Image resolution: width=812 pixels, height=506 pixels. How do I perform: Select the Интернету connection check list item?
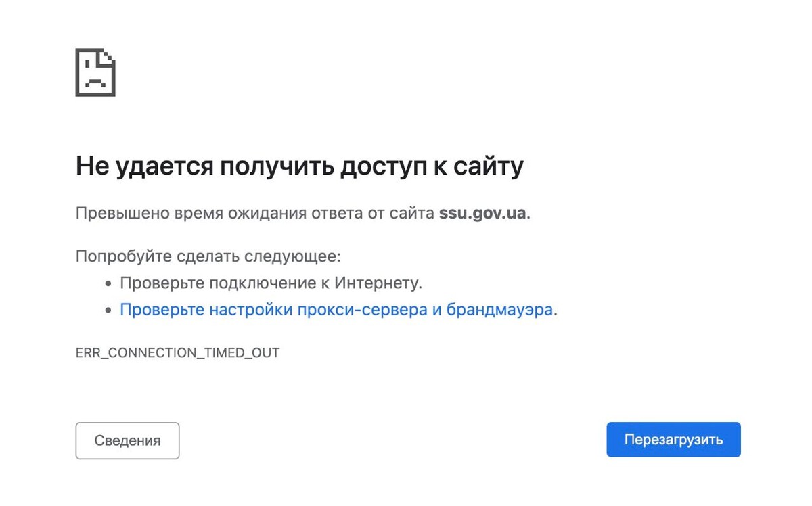pyautogui.click(x=271, y=282)
